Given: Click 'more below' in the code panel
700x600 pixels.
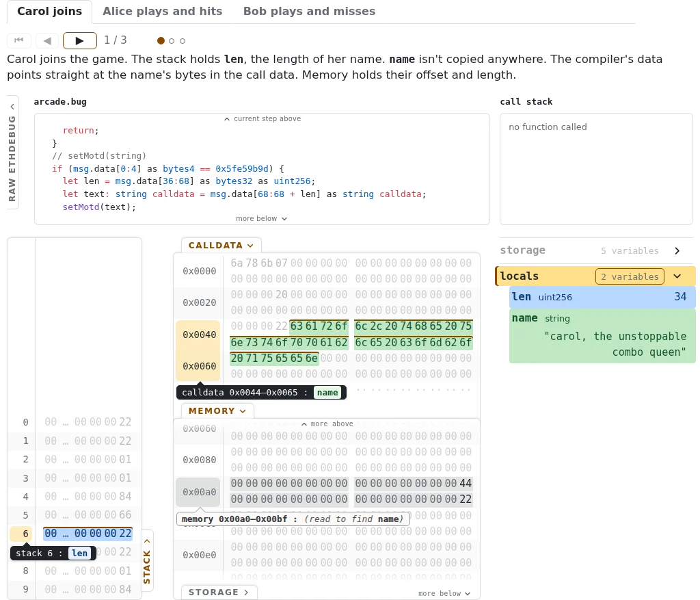Looking at the screenshot, I should point(262,218).
